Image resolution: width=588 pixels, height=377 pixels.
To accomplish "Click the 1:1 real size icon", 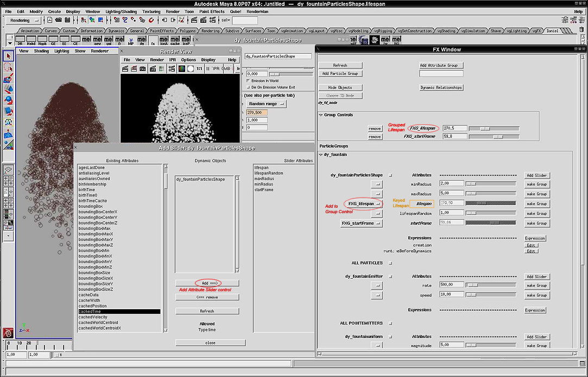I will [x=199, y=69].
